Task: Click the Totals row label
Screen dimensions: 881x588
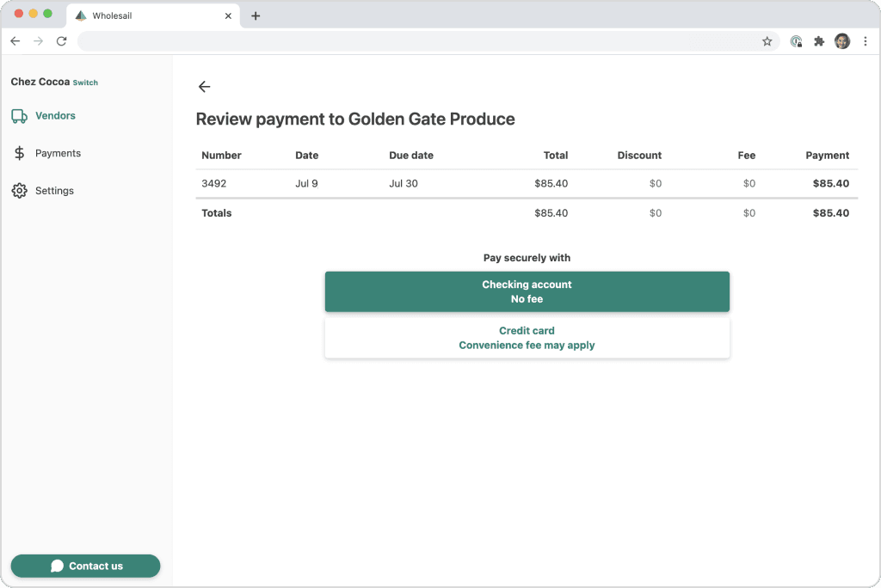Action: 217,213
